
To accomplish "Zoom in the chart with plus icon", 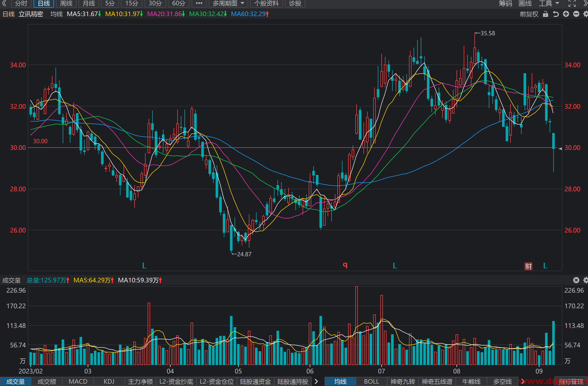I will [x=566, y=14].
